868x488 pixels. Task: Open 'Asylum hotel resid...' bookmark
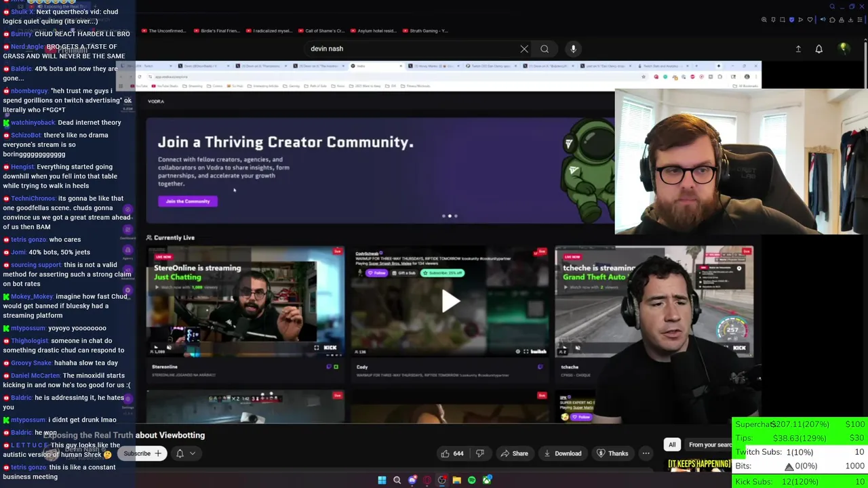pos(373,30)
